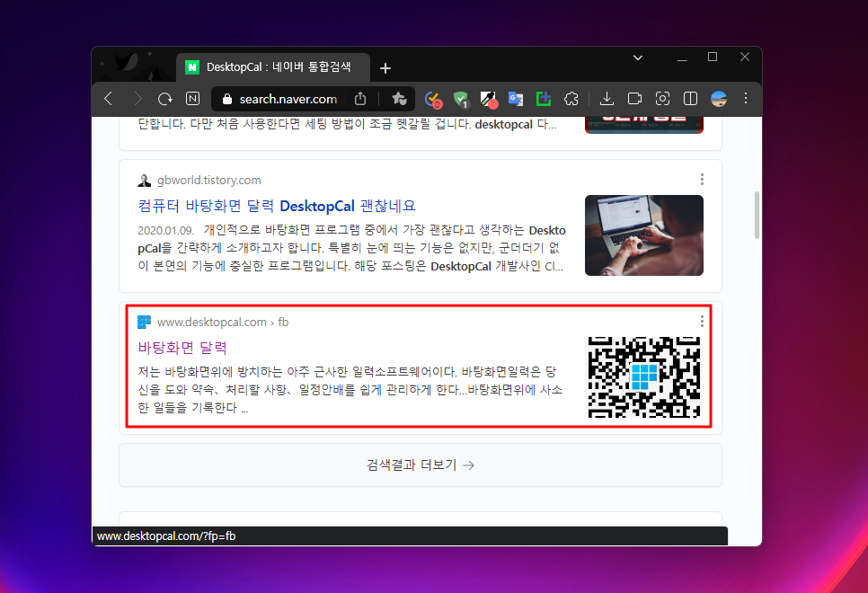
Task: Open Naver home button icon
Action: tap(192, 99)
